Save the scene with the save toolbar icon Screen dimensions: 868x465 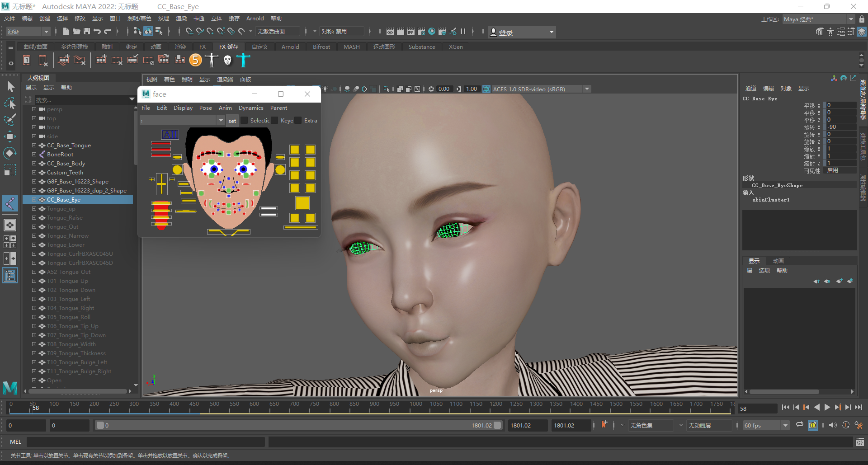pos(87,31)
